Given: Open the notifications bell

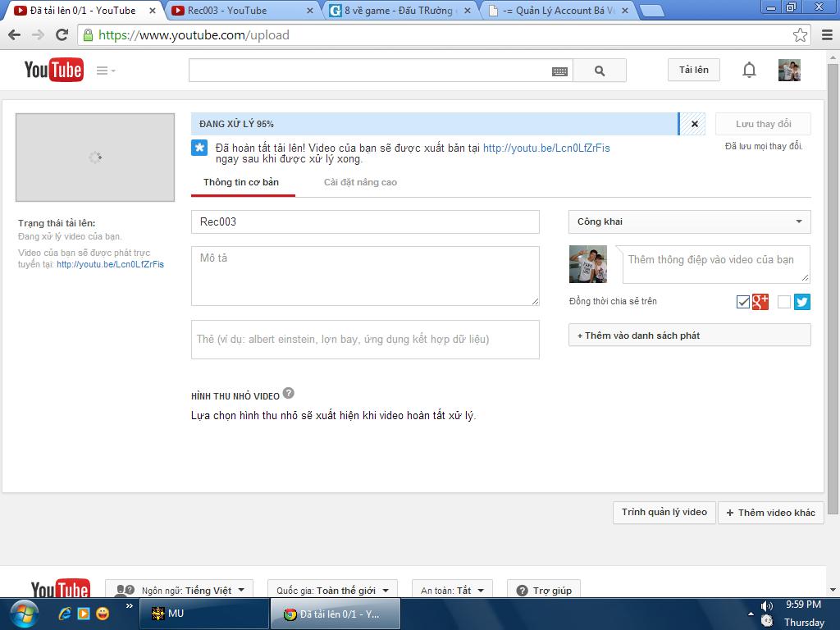Looking at the screenshot, I should tap(749, 71).
